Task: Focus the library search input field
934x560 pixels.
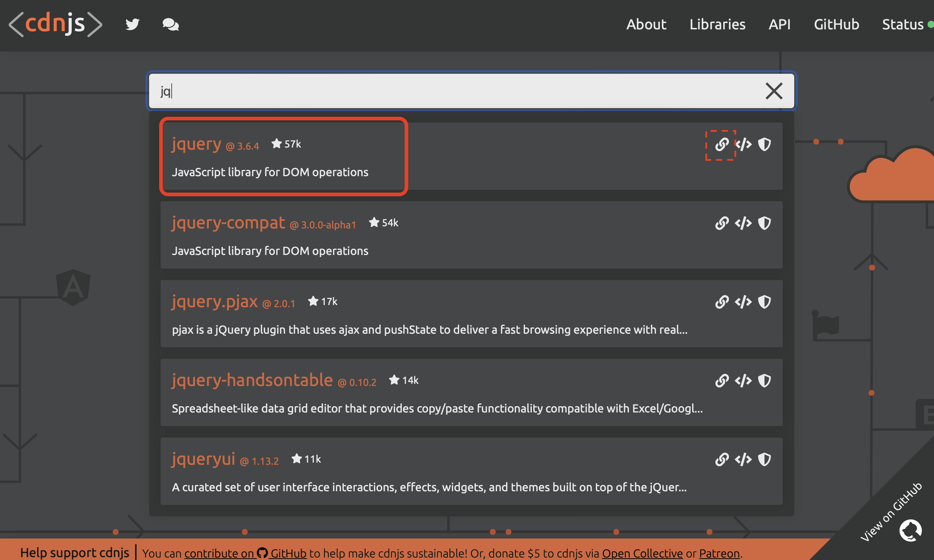Action: click(x=453, y=91)
